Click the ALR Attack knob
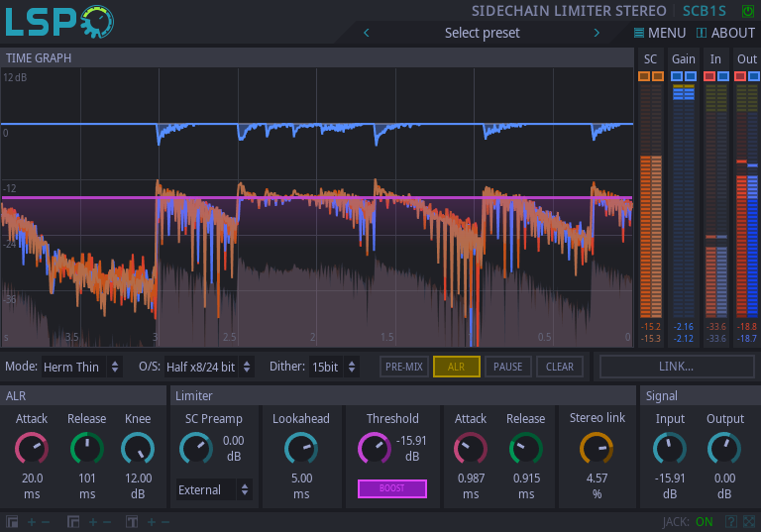 (x=32, y=450)
